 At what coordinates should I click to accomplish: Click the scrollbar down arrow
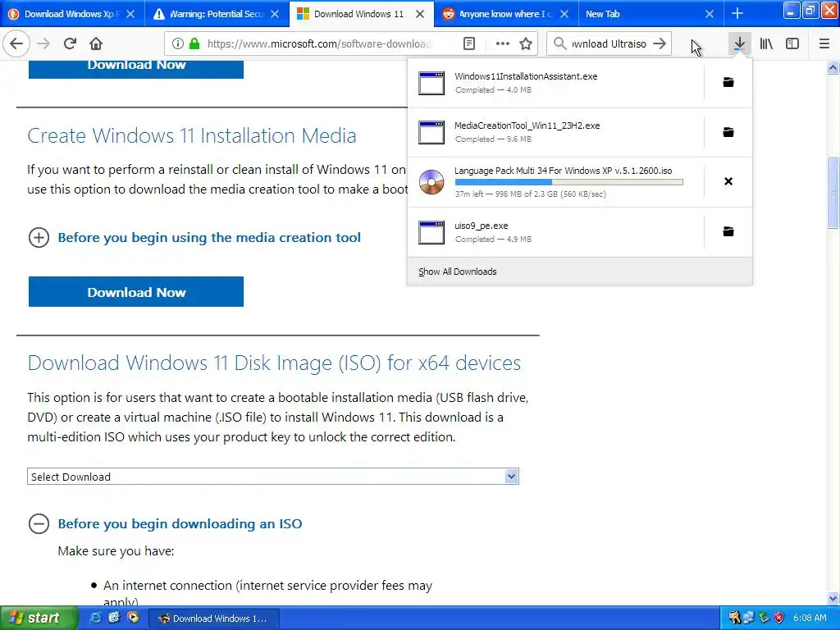click(833, 598)
